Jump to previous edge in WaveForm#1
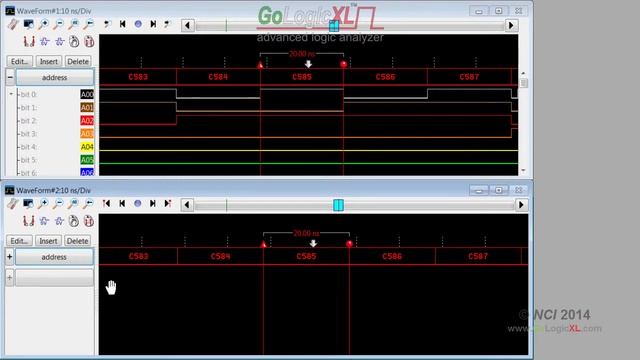The width and height of the screenshot is (640, 360). [x=122, y=24]
